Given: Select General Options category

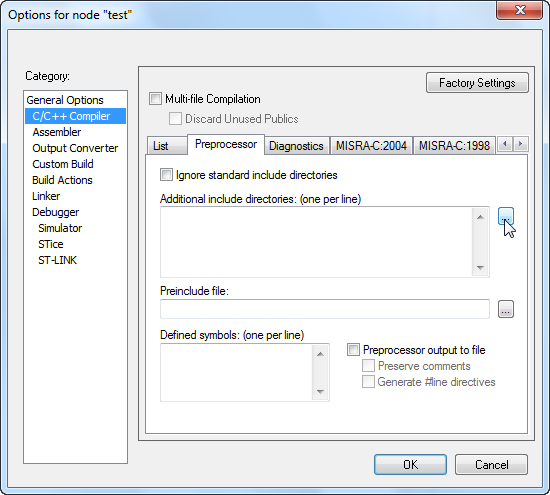Looking at the screenshot, I should coord(65,100).
